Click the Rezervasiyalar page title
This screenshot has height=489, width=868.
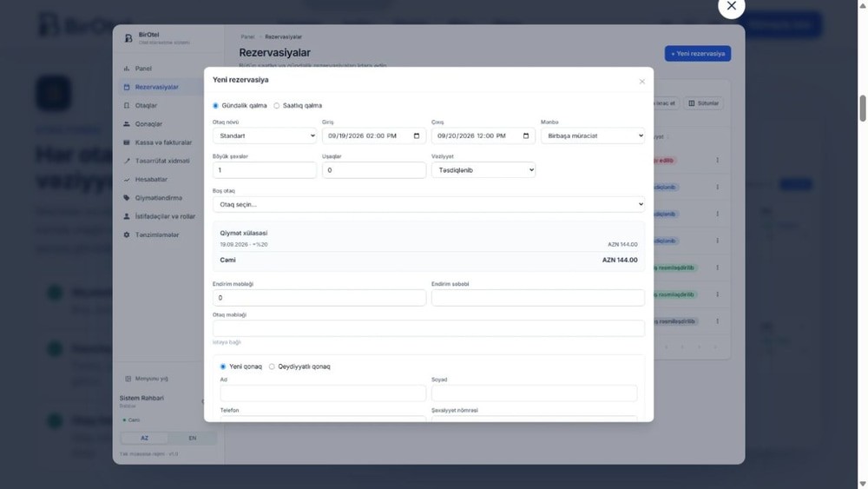[274, 53]
